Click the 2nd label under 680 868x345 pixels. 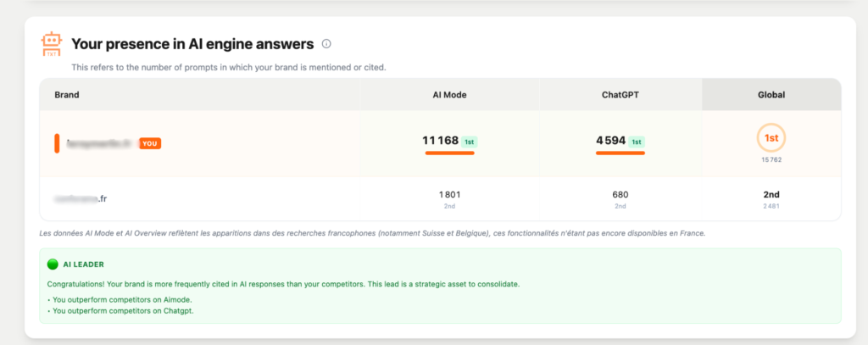(620, 206)
